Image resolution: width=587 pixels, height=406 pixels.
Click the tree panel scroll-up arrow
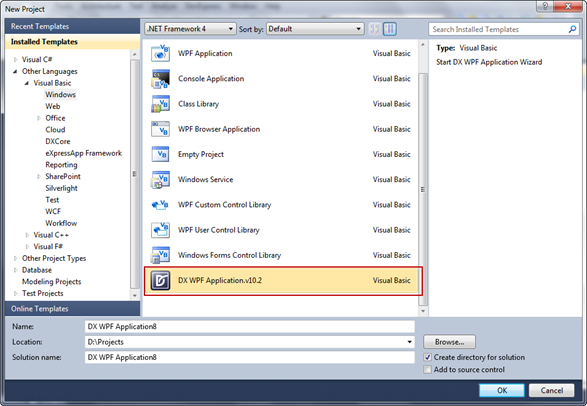135,54
